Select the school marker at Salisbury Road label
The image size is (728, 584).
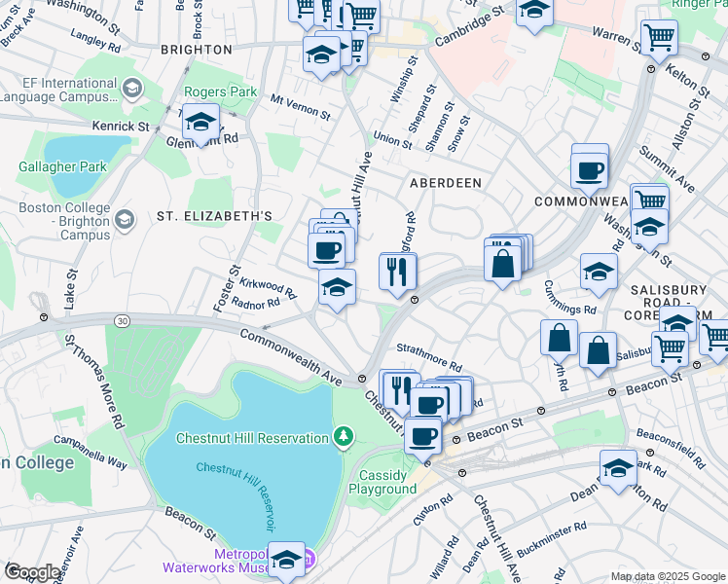pos(677,321)
